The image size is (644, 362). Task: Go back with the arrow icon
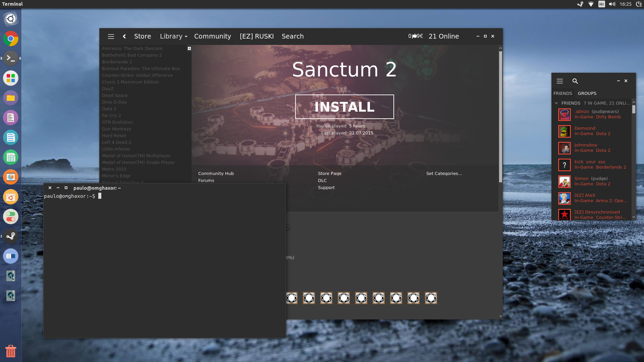(124, 37)
